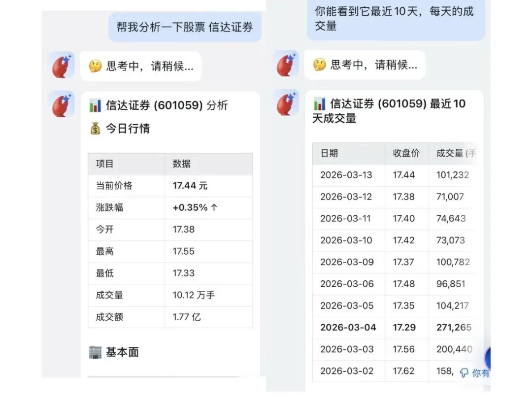Click the 涨跌幅 row label
The width and height of the screenshot is (532, 405).
click(x=109, y=207)
